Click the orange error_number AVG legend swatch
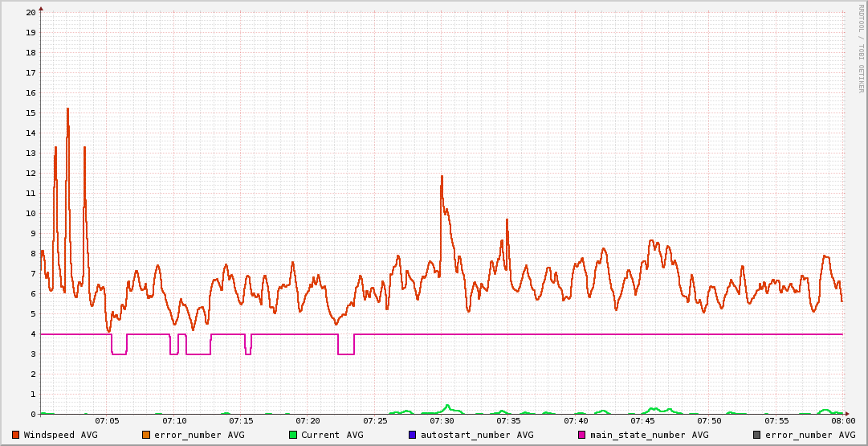The image size is (868, 446). click(x=146, y=435)
